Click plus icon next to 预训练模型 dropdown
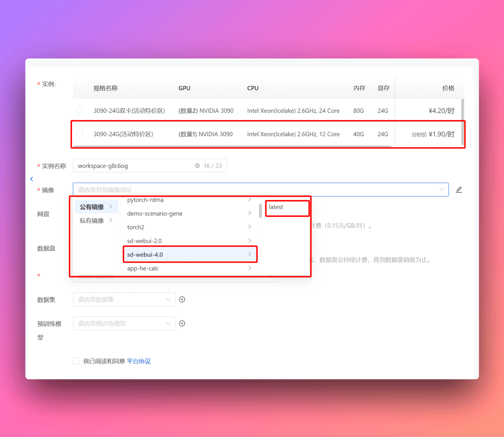 [182, 323]
